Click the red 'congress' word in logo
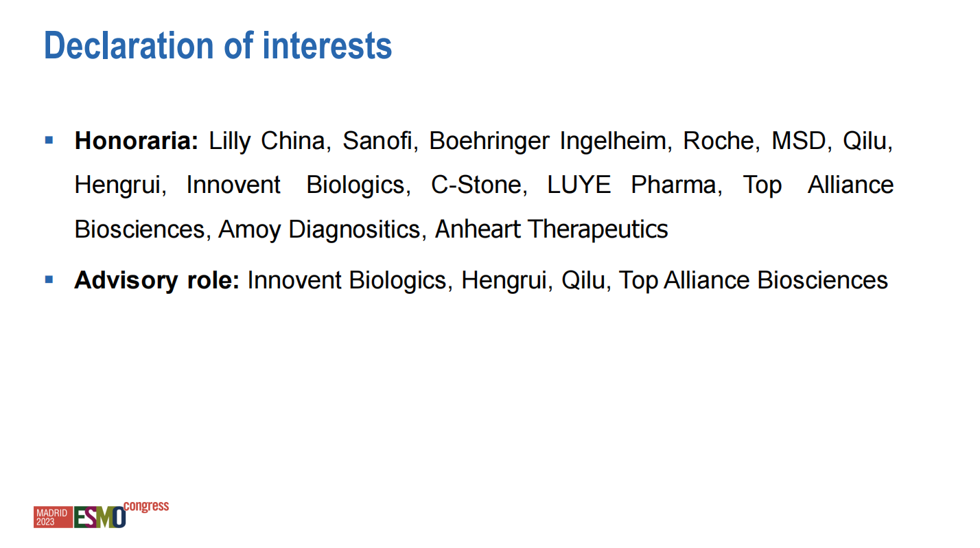This screenshot has width=980, height=548. click(x=146, y=507)
